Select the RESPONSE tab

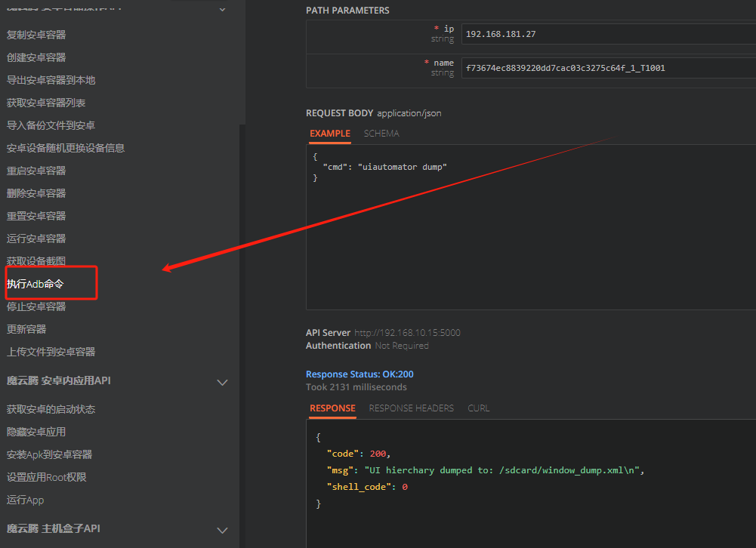[x=332, y=408]
